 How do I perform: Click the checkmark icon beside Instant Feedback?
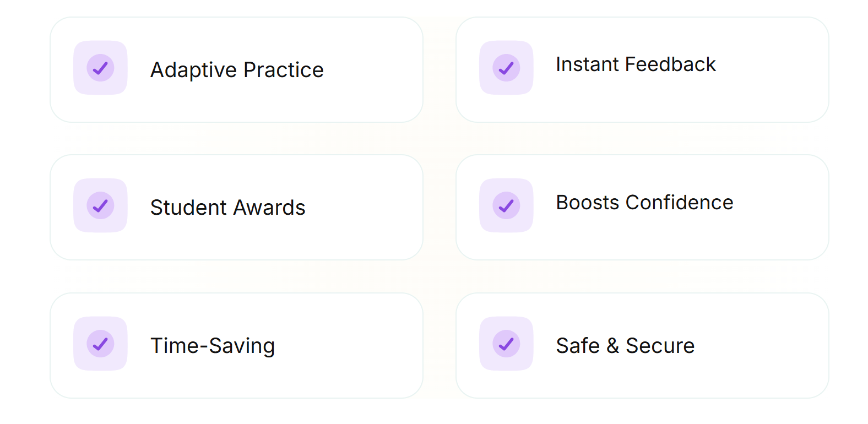coord(506,68)
